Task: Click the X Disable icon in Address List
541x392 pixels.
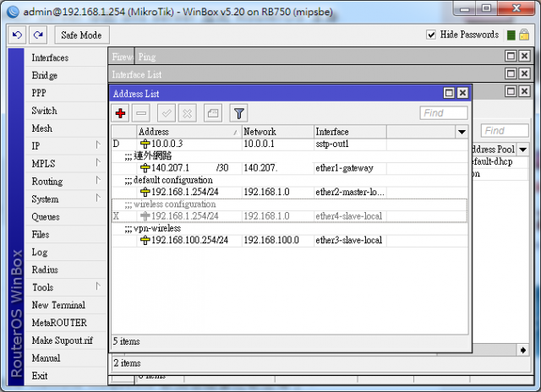Action: 188,113
